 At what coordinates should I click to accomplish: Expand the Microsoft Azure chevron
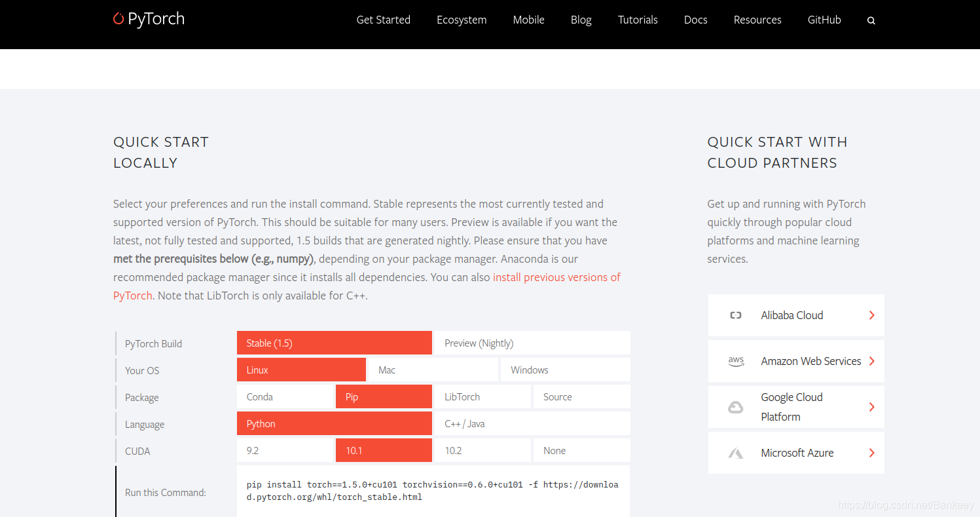[871, 453]
